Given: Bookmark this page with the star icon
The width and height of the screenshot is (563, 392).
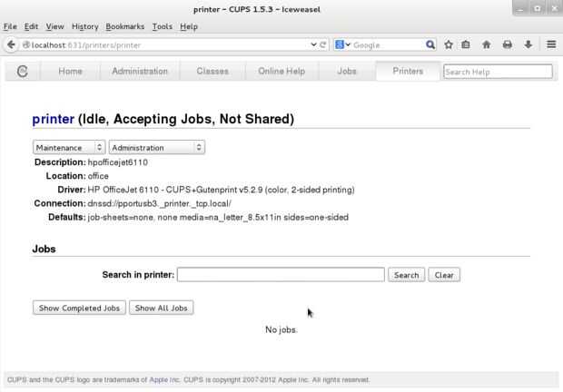Looking at the screenshot, I should click(x=449, y=44).
